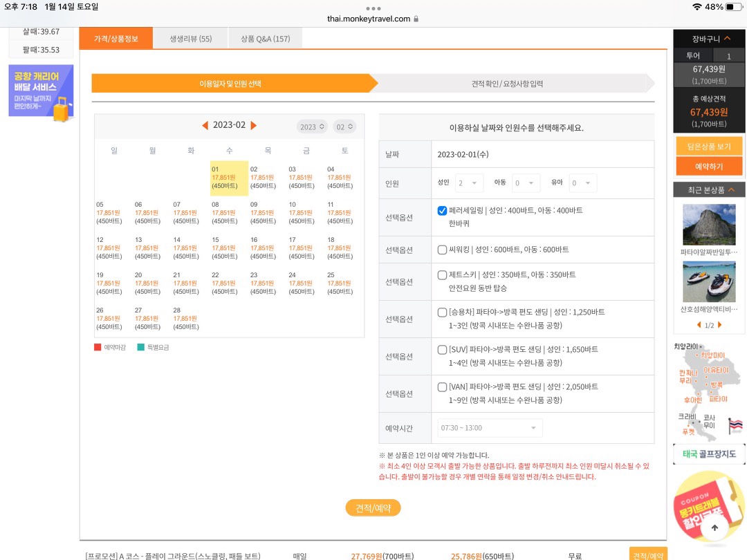Check the [SUV] 파타야->방콕 샌딩 checkbox
The width and height of the screenshot is (747, 560).
tap(442, 350)
